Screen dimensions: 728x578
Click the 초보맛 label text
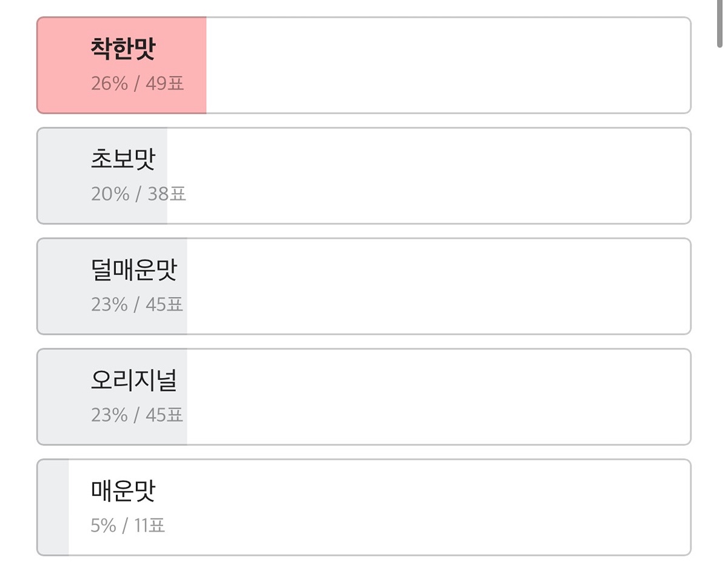123,159
